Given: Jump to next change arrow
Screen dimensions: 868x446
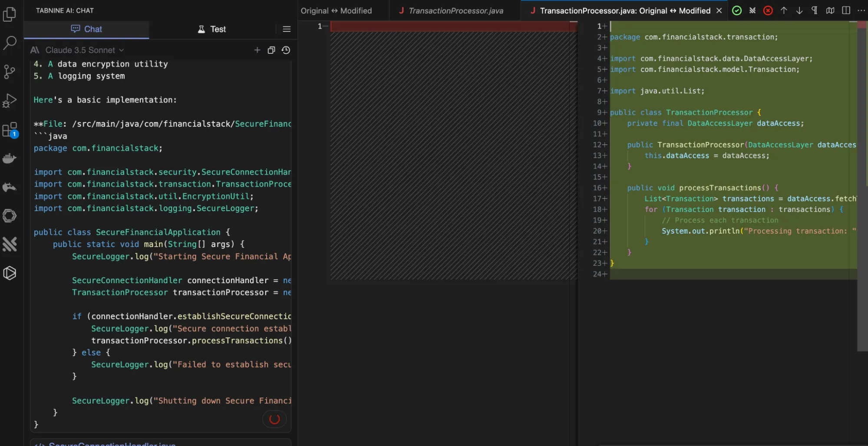Looking at the screenshot, I should coord(799,10).
